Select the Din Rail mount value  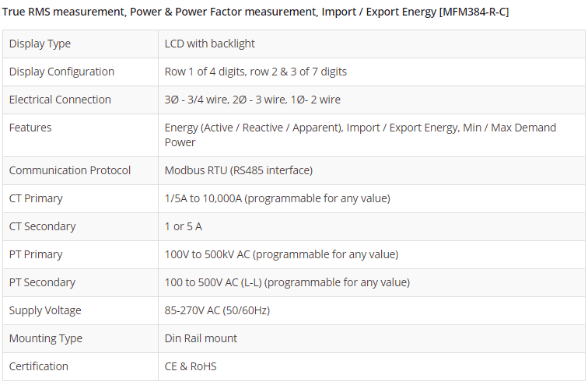point(201,338)
